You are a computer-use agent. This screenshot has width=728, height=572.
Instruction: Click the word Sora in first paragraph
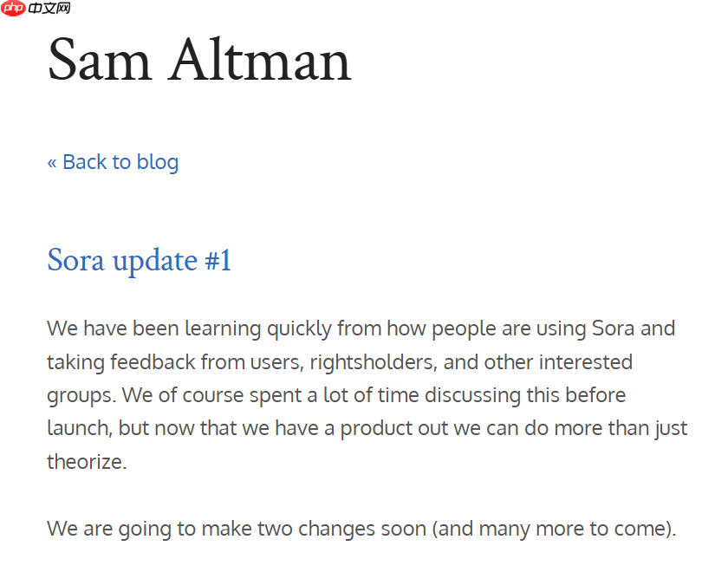pos(614,329)
